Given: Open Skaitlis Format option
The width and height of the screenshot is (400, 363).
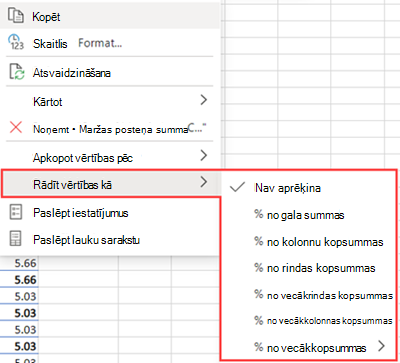Looking at the screenshot, I should pos(110,43).
